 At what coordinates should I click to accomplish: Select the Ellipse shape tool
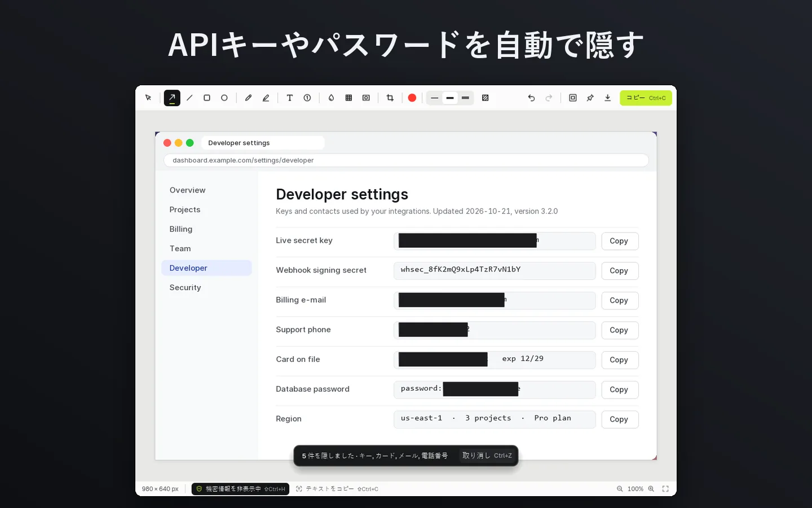coord(224,98)
